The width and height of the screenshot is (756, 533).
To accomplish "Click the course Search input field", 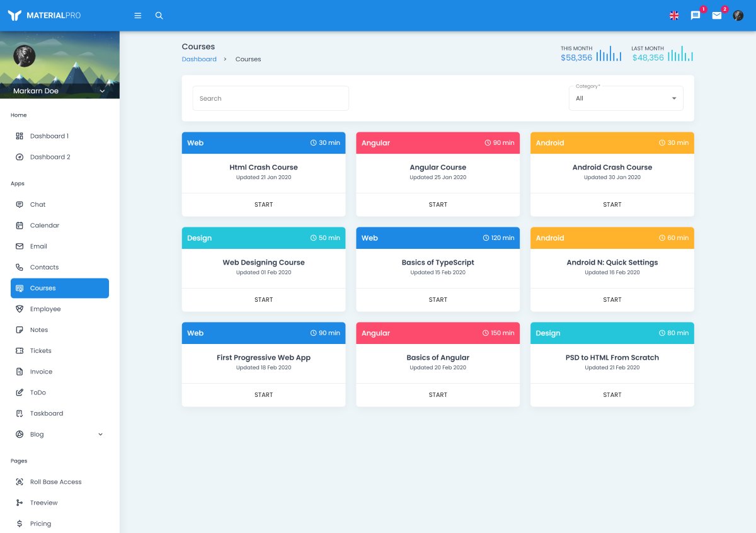I will 270,98.
